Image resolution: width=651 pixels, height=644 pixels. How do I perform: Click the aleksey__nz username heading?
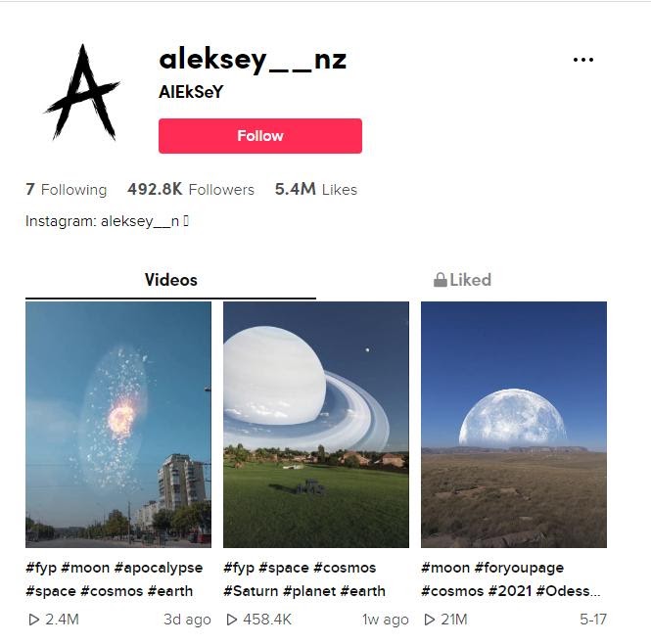pos(253,60)
